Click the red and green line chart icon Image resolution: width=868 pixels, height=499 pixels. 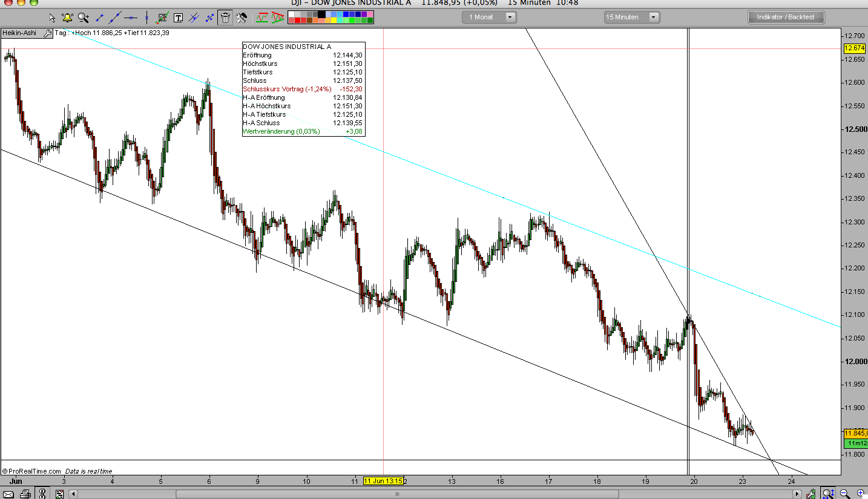262,18
